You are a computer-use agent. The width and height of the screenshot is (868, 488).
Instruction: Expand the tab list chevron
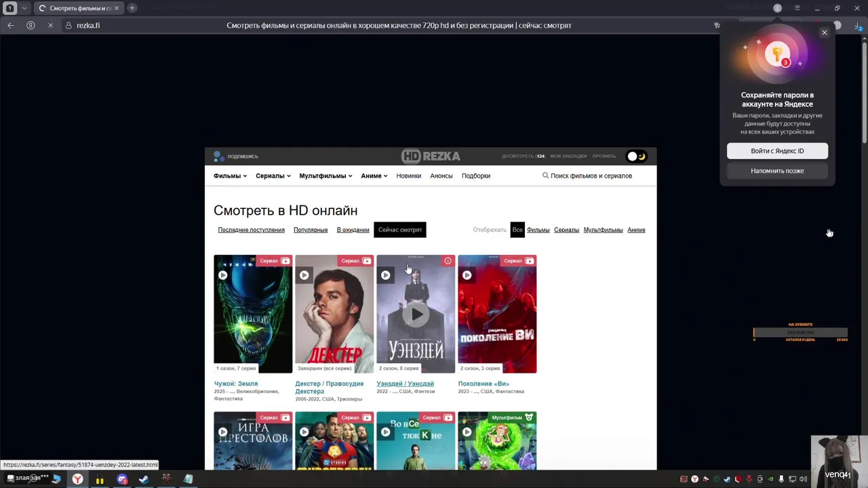(24, 8)
